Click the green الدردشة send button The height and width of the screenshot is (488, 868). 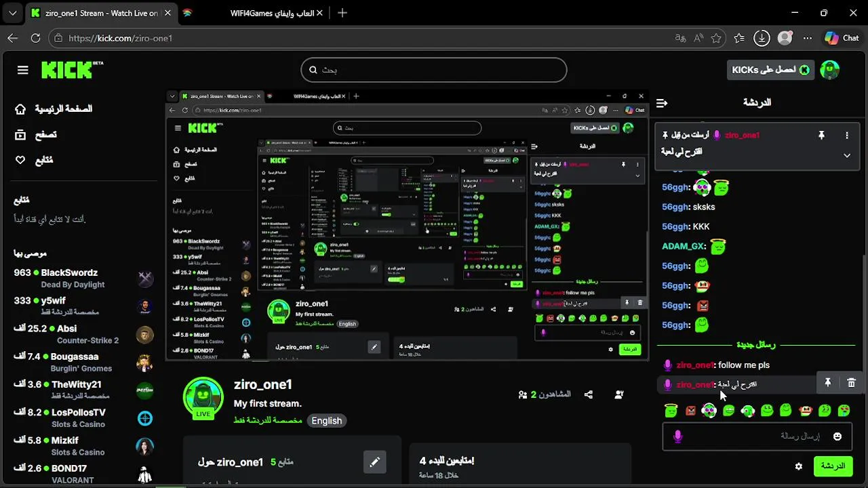click(x=833, y=466)
